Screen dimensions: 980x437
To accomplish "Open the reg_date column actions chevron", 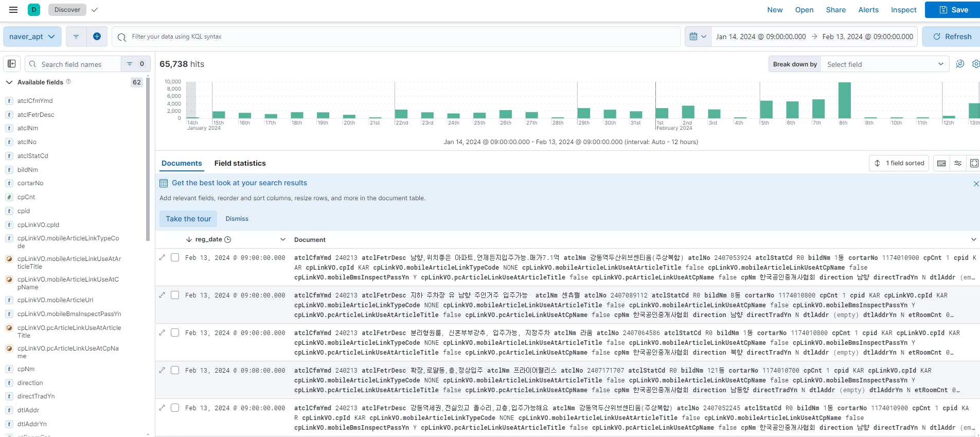I will pos(282,239).
